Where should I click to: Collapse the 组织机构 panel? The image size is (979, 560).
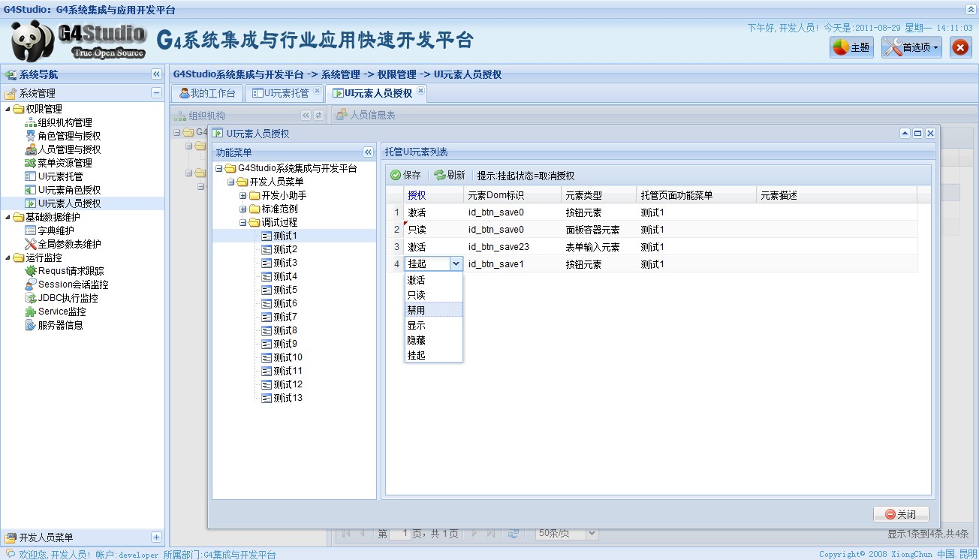coord(306,116)
